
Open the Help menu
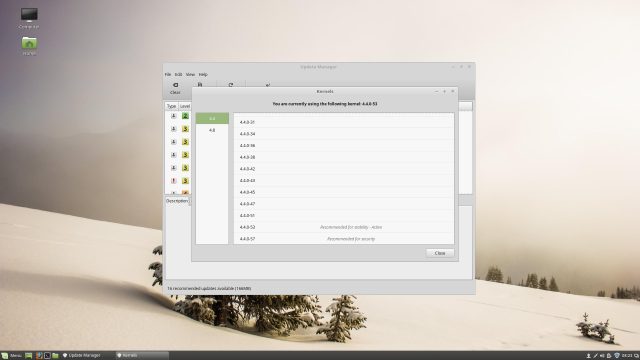tap(203, 74)
